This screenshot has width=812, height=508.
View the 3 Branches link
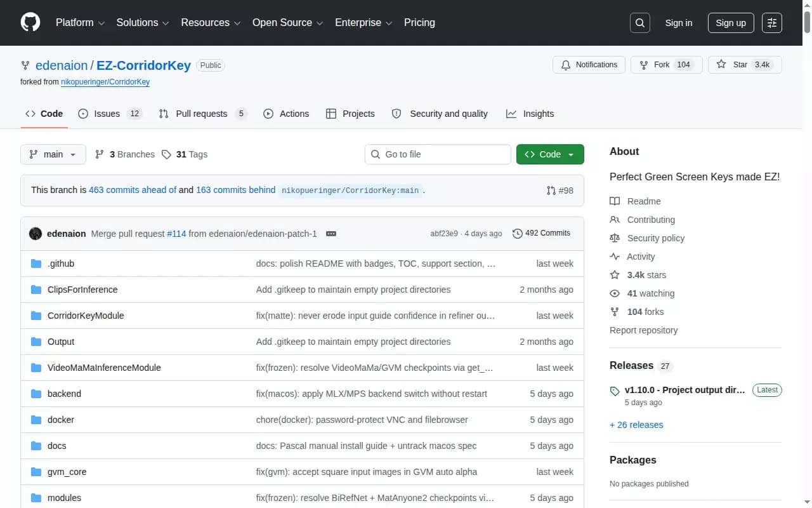125,154
